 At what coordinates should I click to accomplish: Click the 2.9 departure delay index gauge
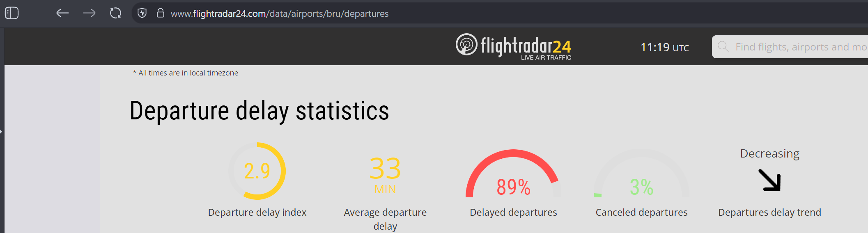pyautogui.click(x=257, y=171)
